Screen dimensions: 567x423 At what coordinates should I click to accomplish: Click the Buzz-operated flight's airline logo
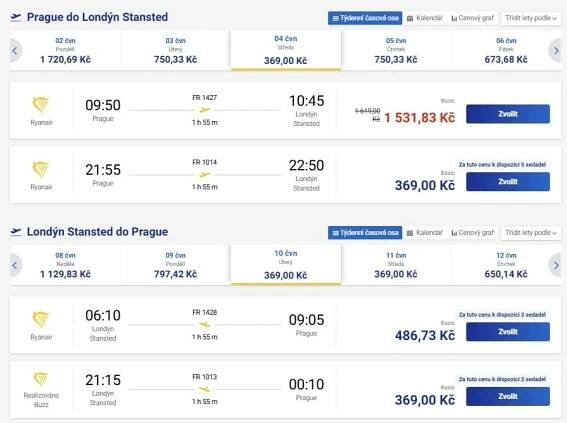pos(40,379)
